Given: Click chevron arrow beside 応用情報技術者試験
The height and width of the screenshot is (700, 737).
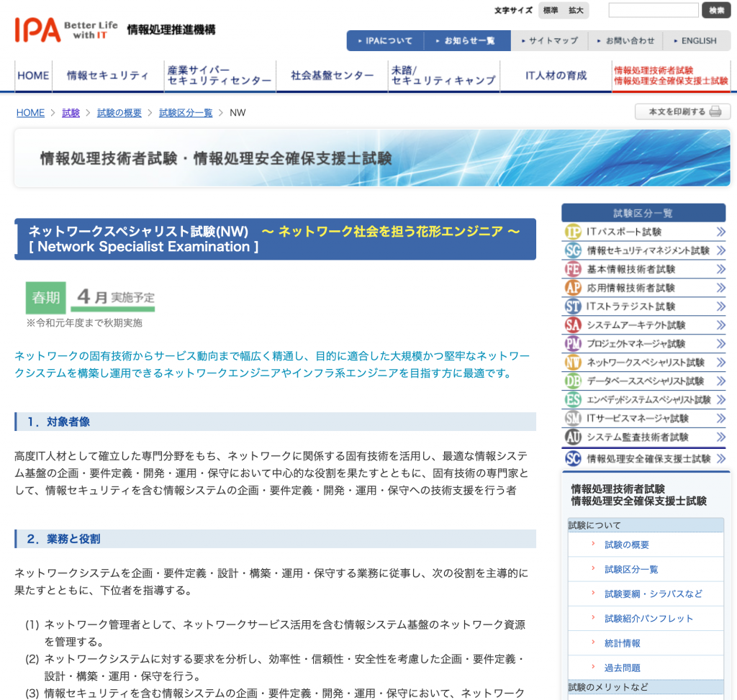Looking at the screenshot, I should [721, 288].
